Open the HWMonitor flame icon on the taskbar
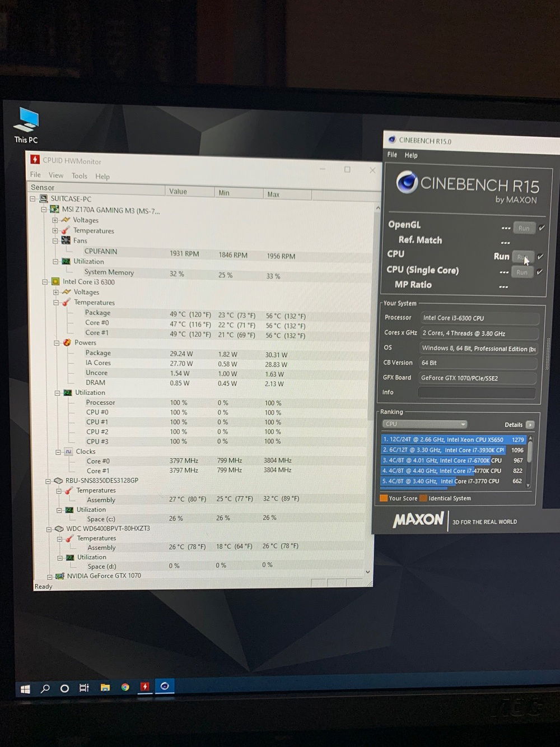Screen dimensions: 560x747 [x=144, y=687]
